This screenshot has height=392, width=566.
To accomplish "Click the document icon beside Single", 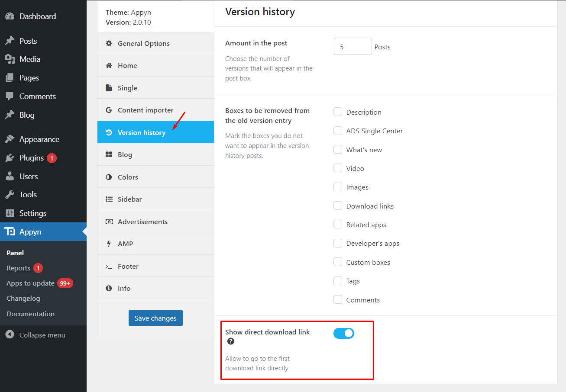I will [x=109, y=88].
